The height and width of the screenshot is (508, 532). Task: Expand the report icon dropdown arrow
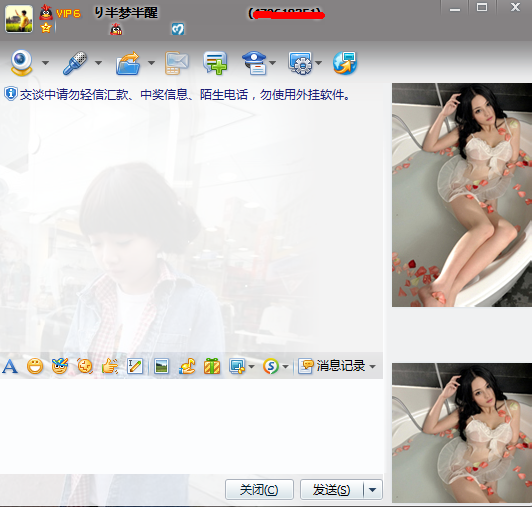point(272,63)
